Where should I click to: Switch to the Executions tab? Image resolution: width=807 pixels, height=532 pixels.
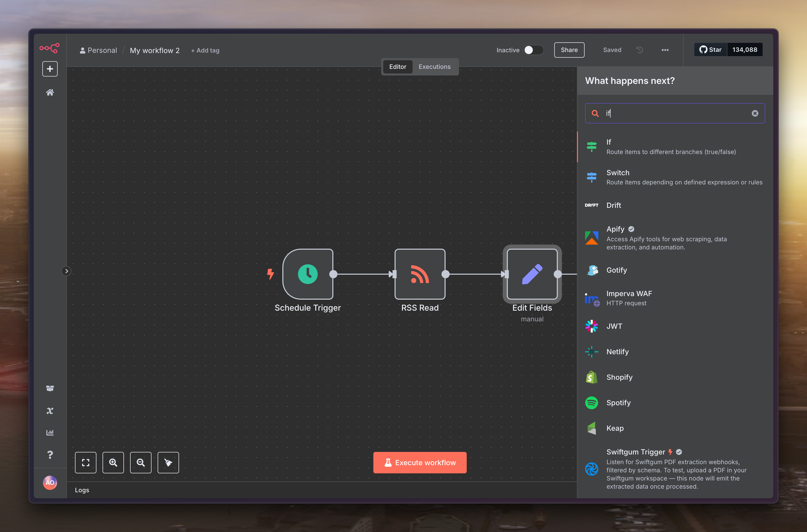pyautogui.click(x=434, y=67)
